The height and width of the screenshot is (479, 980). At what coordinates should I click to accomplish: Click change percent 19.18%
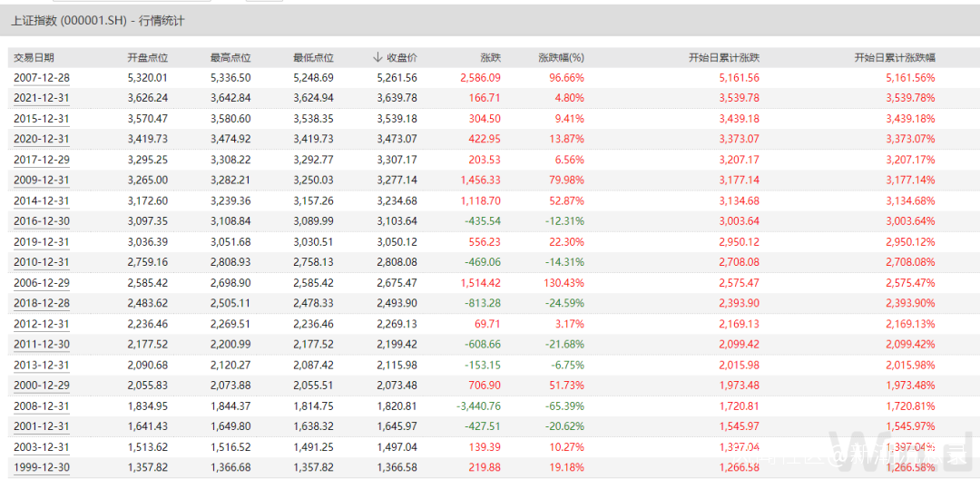(x=567, y=467)
